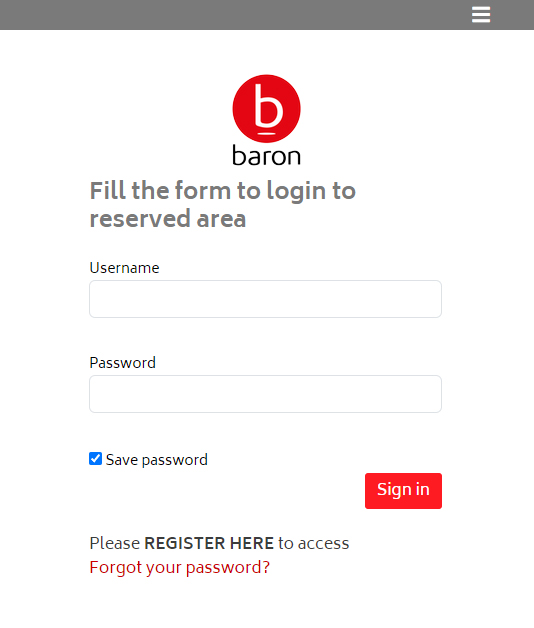Screen dimensions: 534x628
Task: Submit the form with Sign in
Action: 403,491
